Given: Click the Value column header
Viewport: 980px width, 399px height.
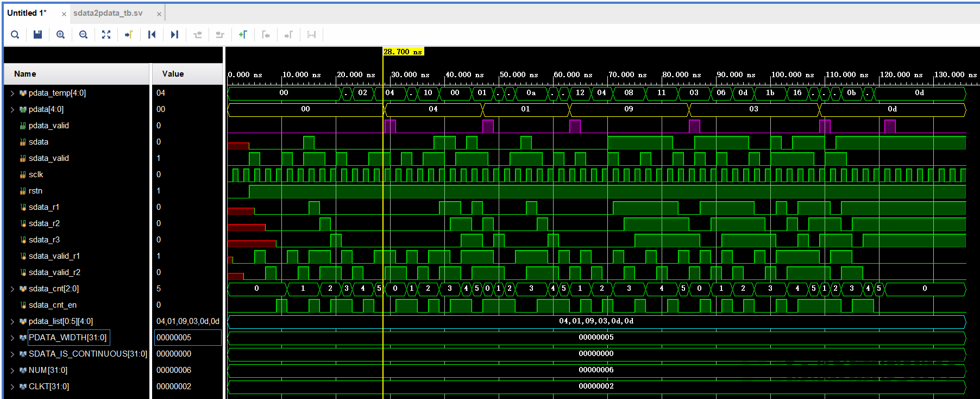Looking at the screenshot, I should 187,74.
